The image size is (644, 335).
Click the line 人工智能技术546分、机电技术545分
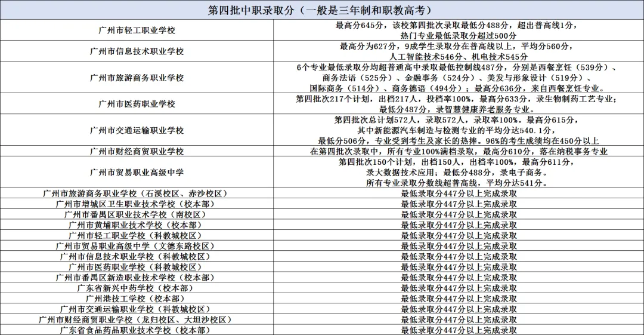[459, 57]
